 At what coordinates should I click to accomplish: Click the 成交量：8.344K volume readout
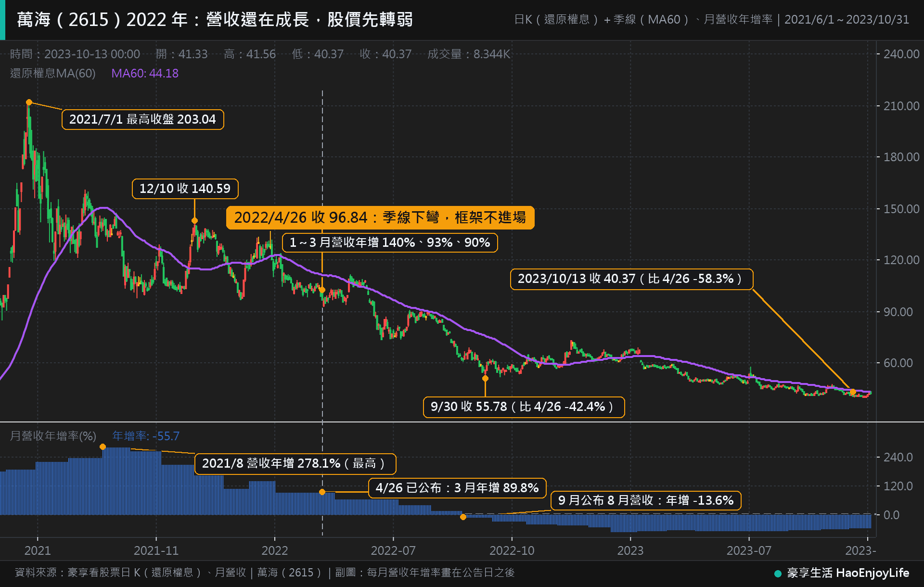click(469, 54)
